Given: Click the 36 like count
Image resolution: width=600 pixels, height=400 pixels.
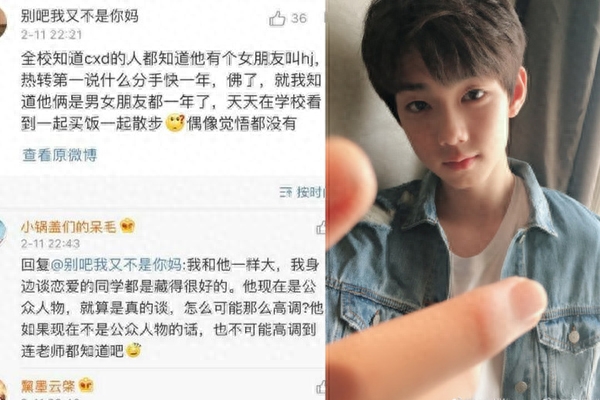Looking at the screenshot, I should point(299,18).
